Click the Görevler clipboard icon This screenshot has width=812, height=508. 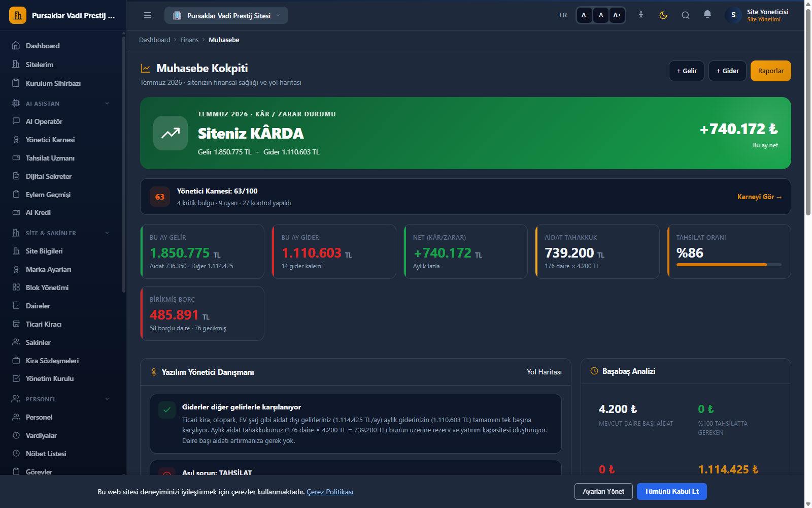point(16,472)
